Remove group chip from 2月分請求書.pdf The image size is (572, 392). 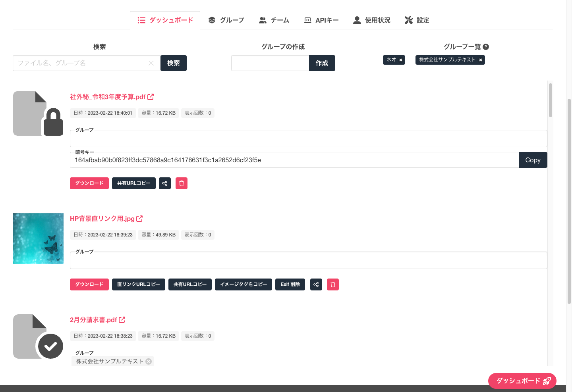(149, 361)
